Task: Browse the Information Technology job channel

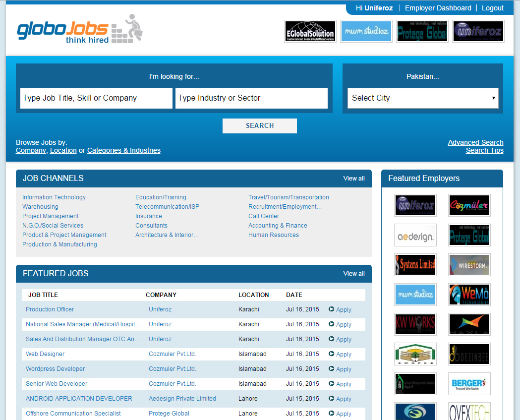Action: 54,197
